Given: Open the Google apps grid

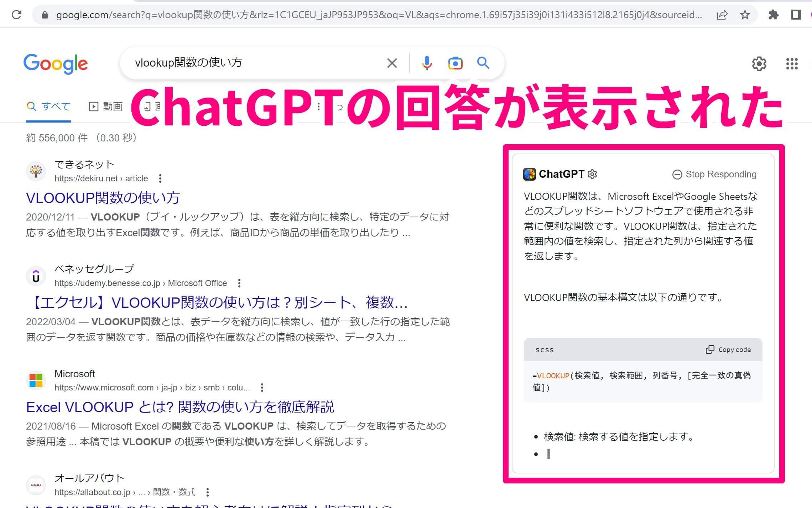Looking at the screenshot, I should [x=792, y=64].
